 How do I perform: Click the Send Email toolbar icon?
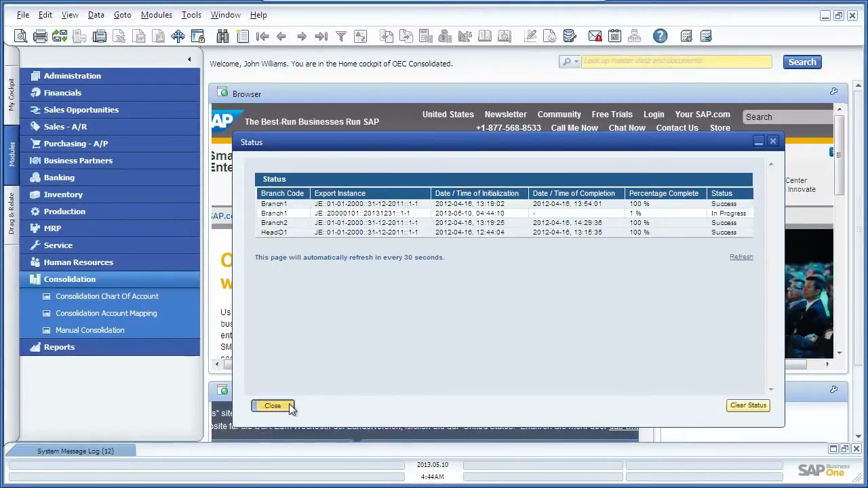point(60,36)
